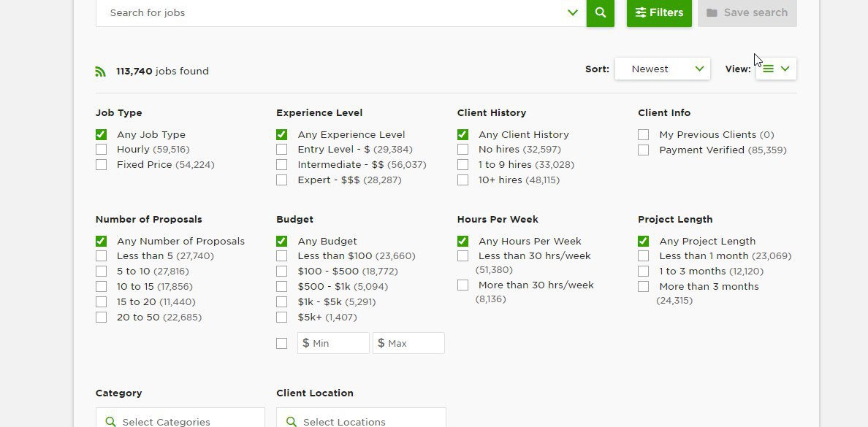Uncheck Any Hours Per Week
The height and width of the screenshot is (427, 868).
click(462, 241)
